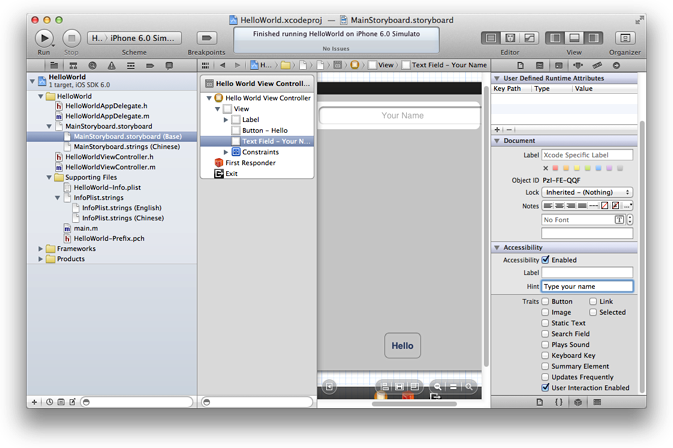Select First Responder cube icon in outline
Screen dimensions: 673x448
tap(219, 162)
